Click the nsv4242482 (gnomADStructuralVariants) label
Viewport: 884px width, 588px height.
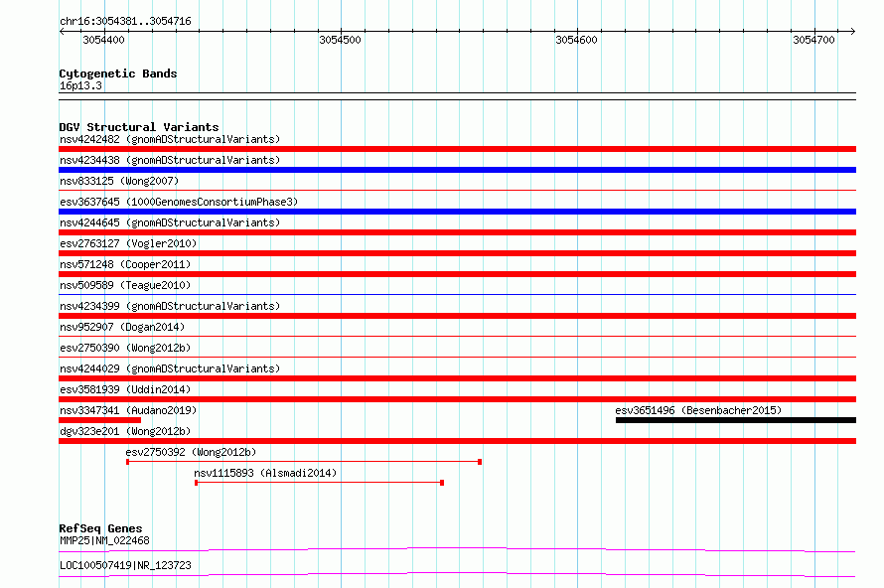coord(170,139)
